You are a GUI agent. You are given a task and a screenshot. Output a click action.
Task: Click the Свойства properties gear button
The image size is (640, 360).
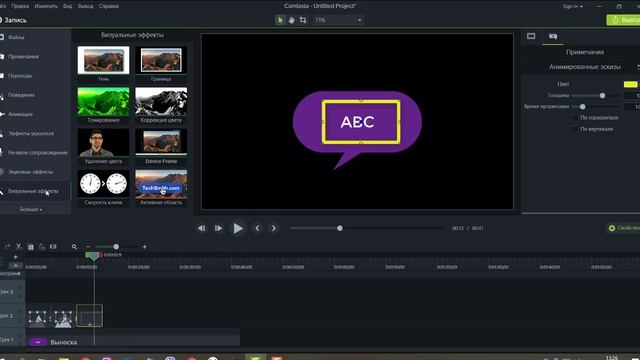[624, 228]
